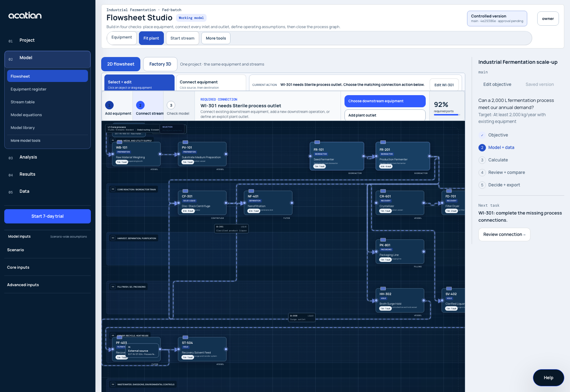The height and width of the screenshot is (392, 570).
Task: Click the Fit plant toolbar button
Action: coord(151,38)
